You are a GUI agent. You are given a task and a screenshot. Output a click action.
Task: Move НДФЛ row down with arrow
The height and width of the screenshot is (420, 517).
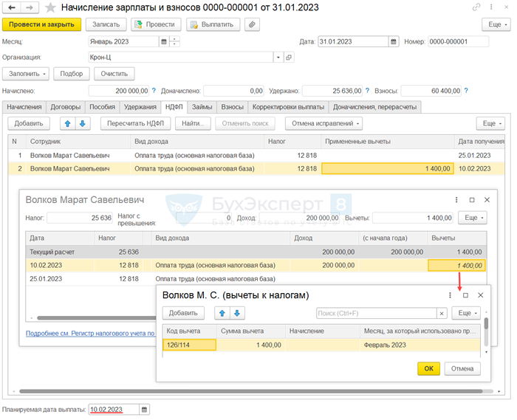(83, 123)
